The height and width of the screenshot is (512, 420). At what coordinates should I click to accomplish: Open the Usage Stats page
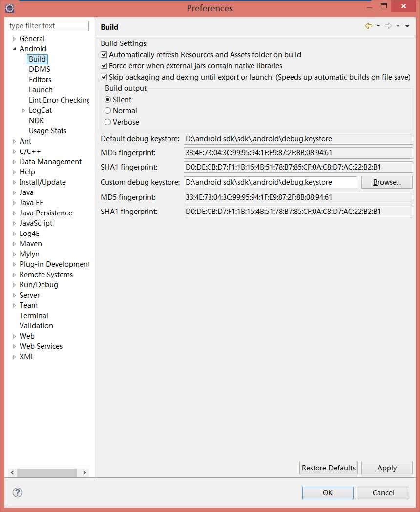click(48, 131)
